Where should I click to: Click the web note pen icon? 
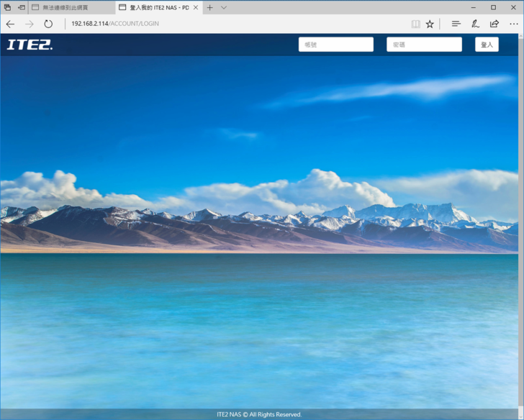point(475,24)
